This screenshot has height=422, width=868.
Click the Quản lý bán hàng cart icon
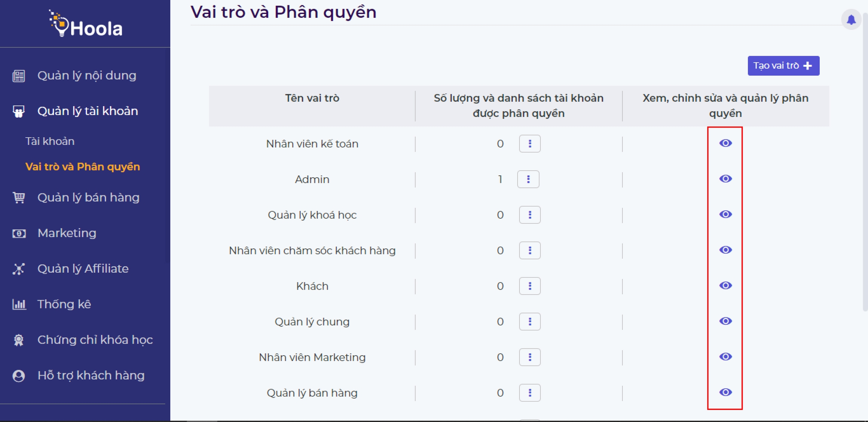tap(19, 197)
